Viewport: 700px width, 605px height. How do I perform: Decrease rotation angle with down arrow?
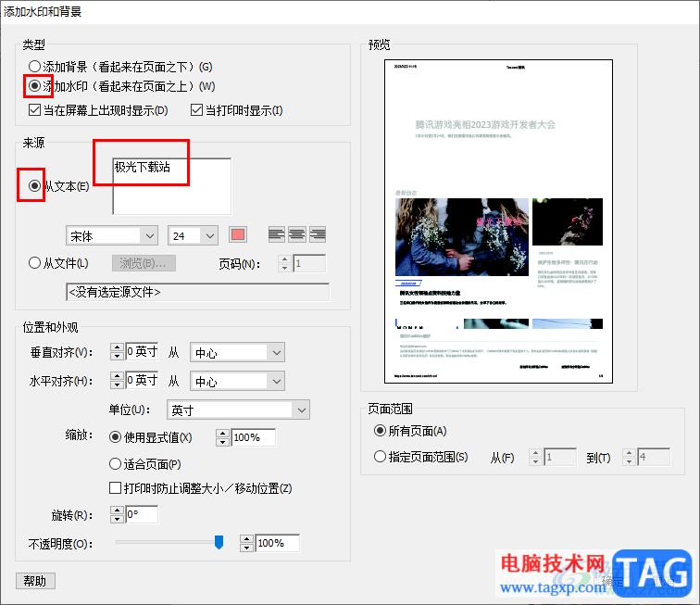117,519
